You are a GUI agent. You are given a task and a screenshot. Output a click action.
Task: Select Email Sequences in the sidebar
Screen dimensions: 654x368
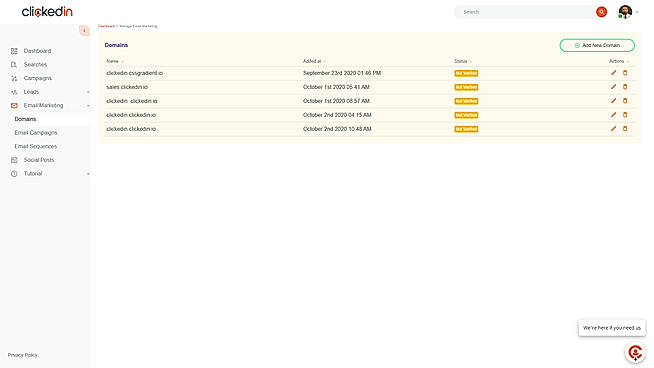(x=36, y=146)
